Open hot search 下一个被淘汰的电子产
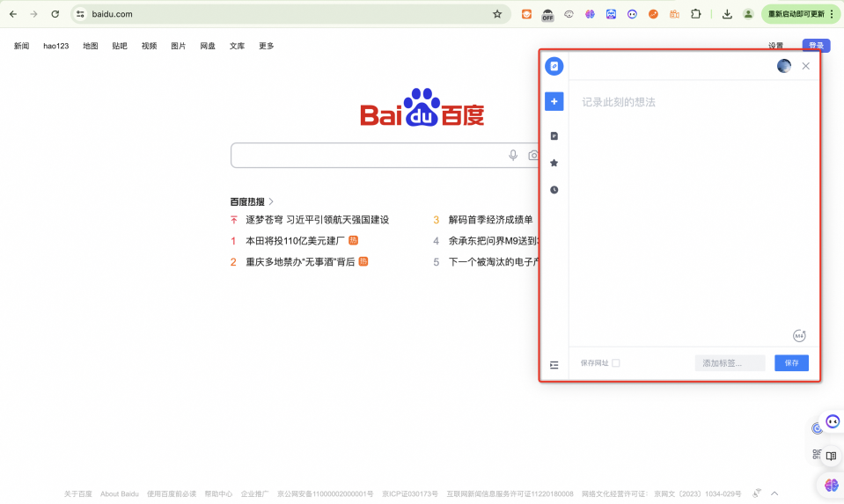 pyautogui.click(x=494, y=262)
